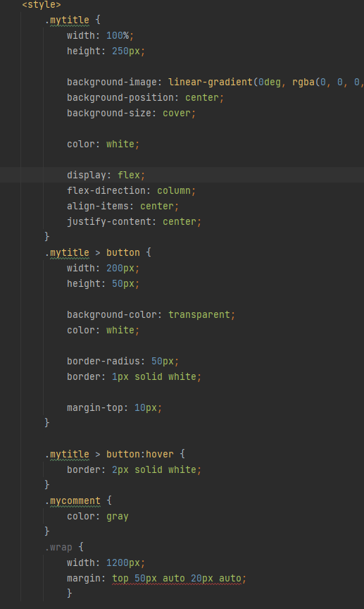Click the '.mycomment' selector

click(73, 501)
